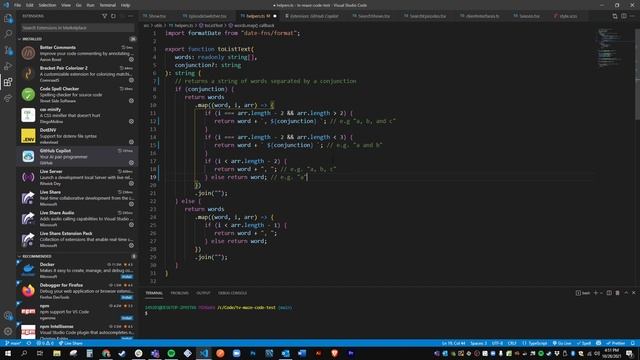Open the gear for Bracket Pair Colorizer 2
The height and width of the screenshot is (360, 640).
tap(131, 80)
